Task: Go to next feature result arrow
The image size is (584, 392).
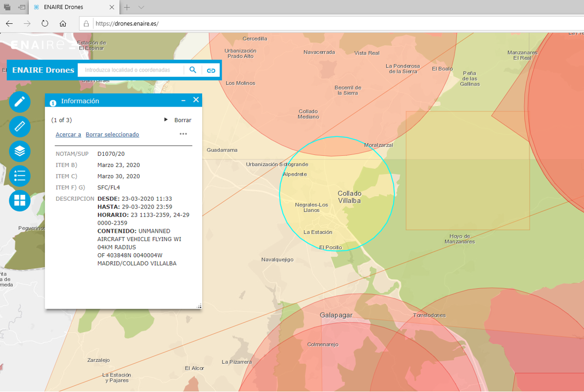Action: click(166, 120)
